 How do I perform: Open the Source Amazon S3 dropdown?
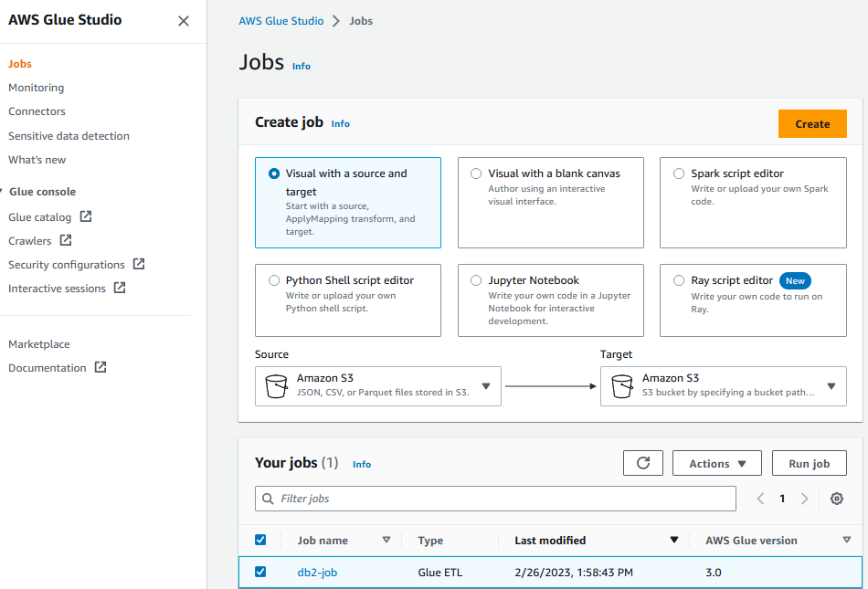[x=378, y=386]
